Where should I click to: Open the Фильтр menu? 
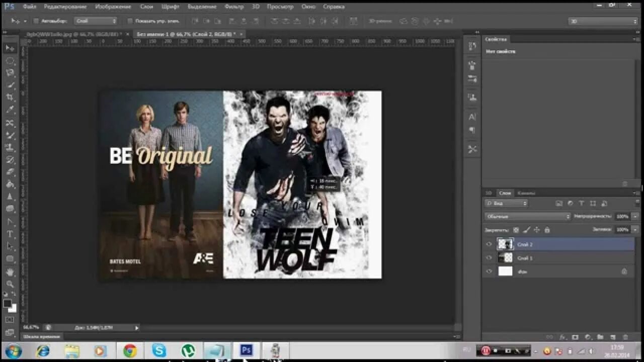point(234,7)
